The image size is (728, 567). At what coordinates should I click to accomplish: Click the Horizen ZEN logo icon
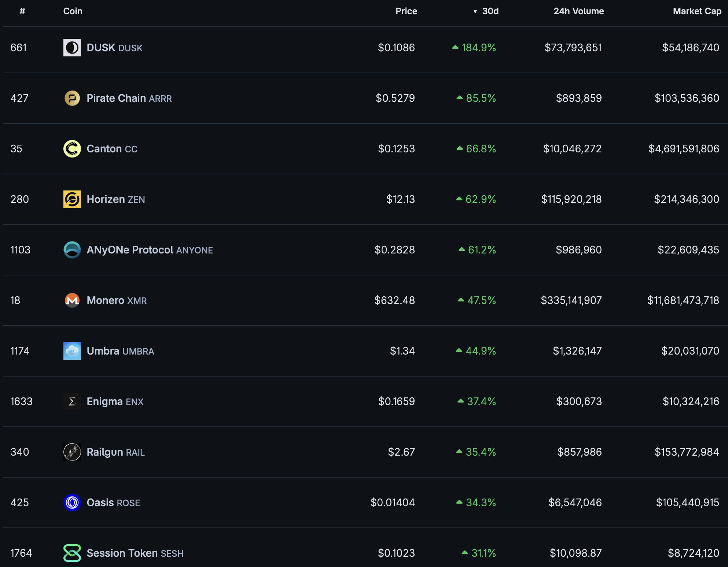coord(72,199)
